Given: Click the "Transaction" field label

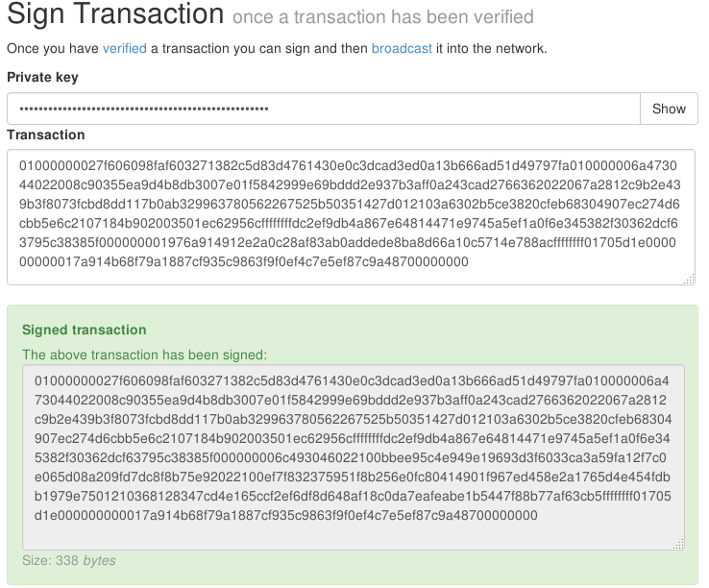Looking at the screenshot, I should coord(45,135).
